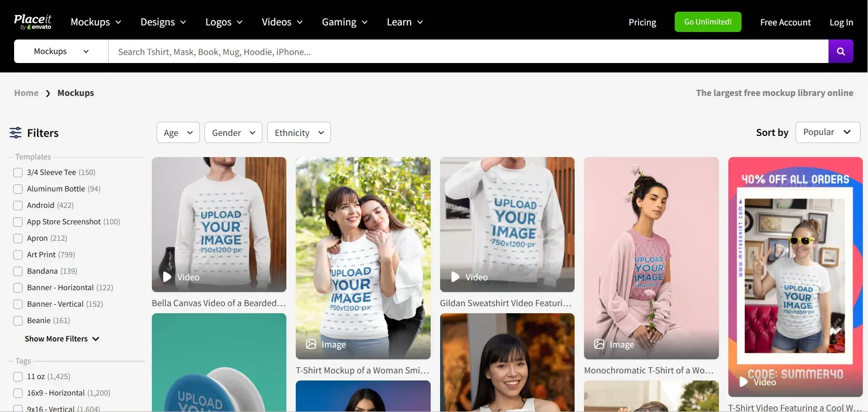This screenshot has height=412, width=868.
Task: Select the 11 oz tag checkbox
Action: [x=18, y=377]
